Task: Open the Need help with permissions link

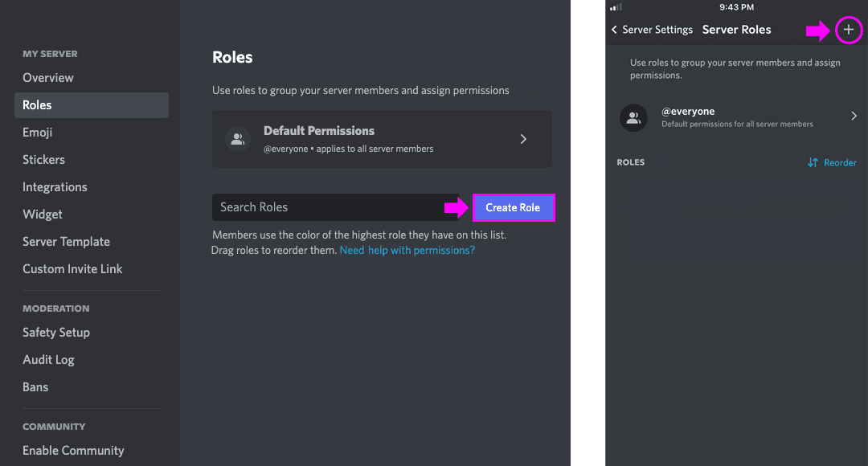Action: (x=407, y=250)
